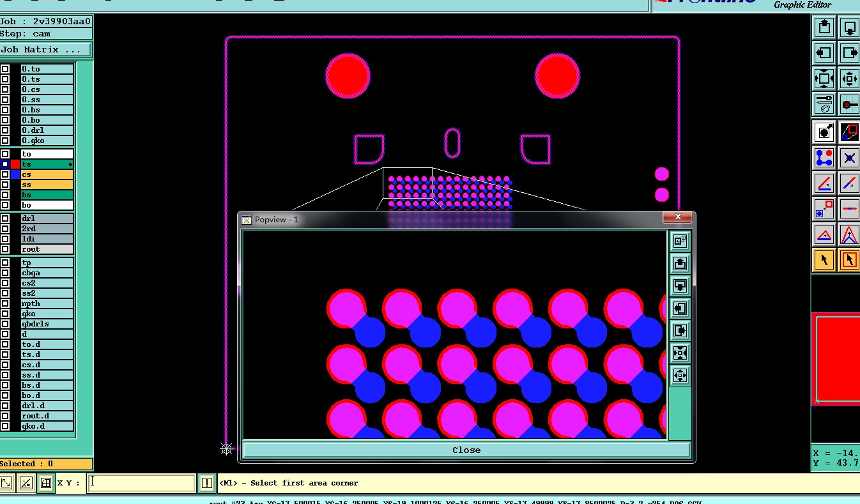Select the layer named to
Image resolution: width=860 pixels, height=504 pixels.
[47, 154]
